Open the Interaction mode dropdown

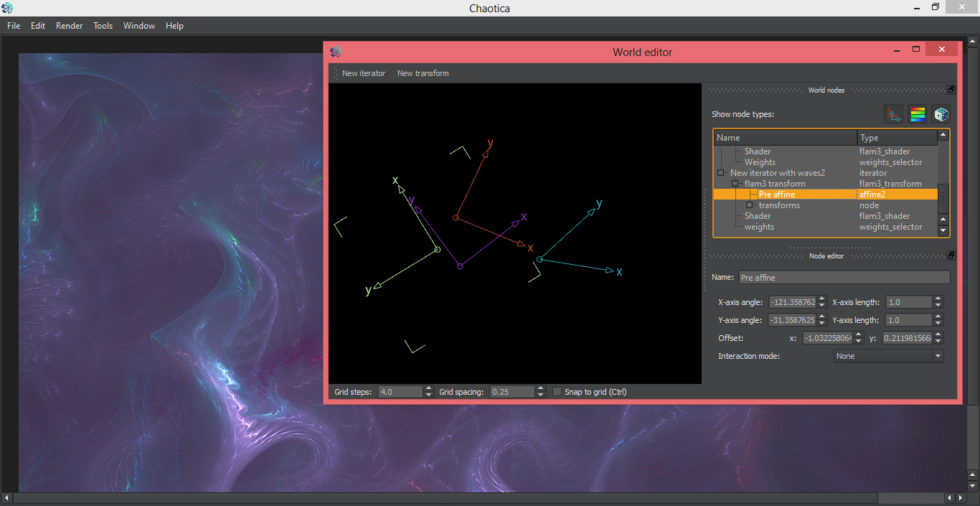click(889, 356)
